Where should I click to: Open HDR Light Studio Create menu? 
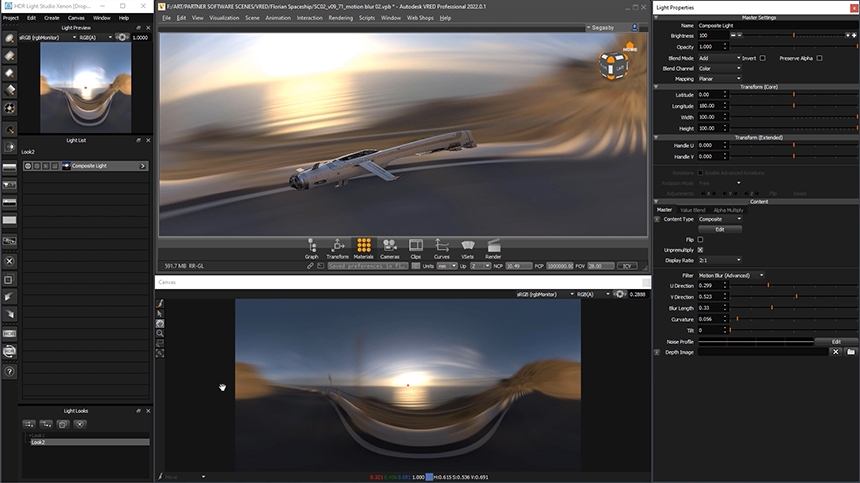click(x=52, y=18)
